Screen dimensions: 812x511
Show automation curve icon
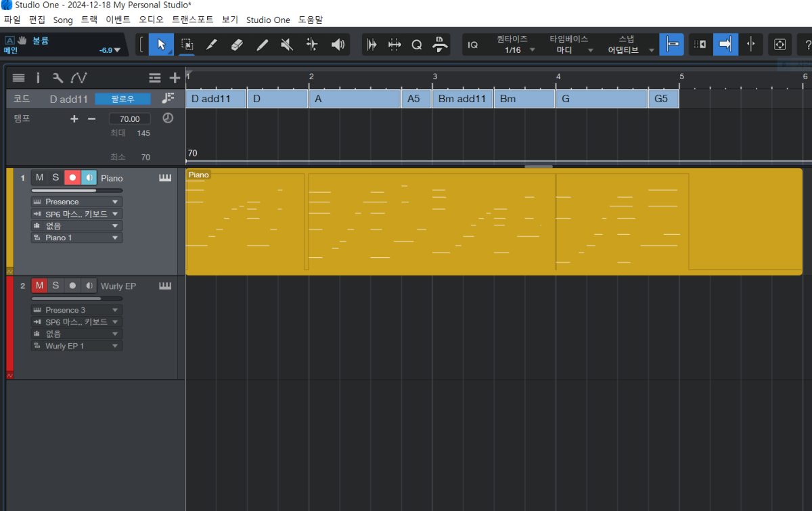point(78,78)
